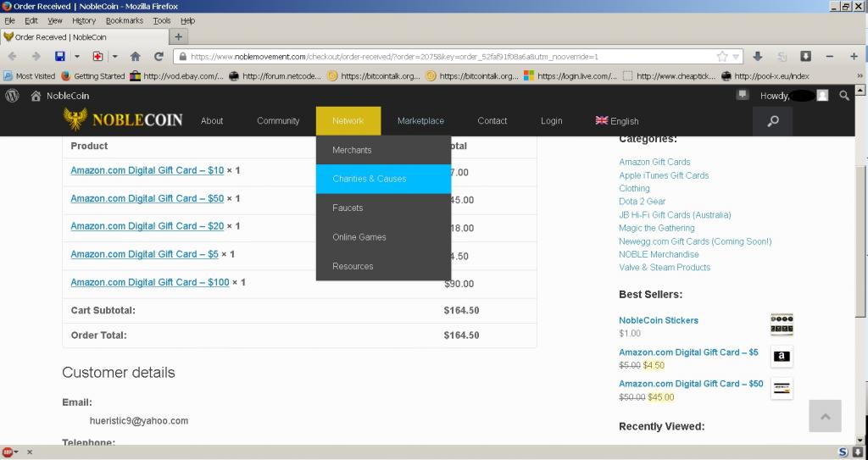Open the Marketplace navigation item

[420, 120]
